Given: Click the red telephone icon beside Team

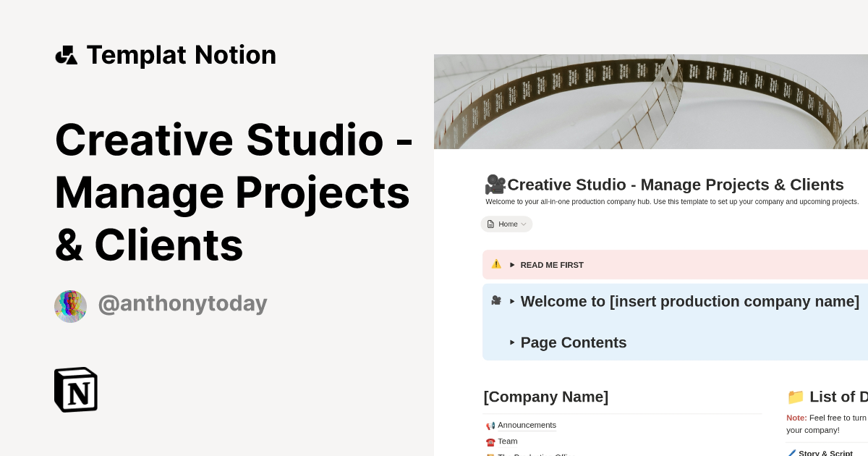Looking at the screenshot, I should 490,442.
